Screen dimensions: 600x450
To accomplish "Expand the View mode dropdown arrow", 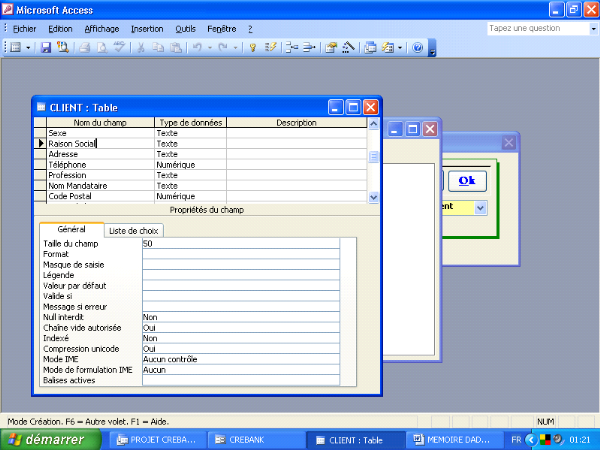I will (28, 47).
